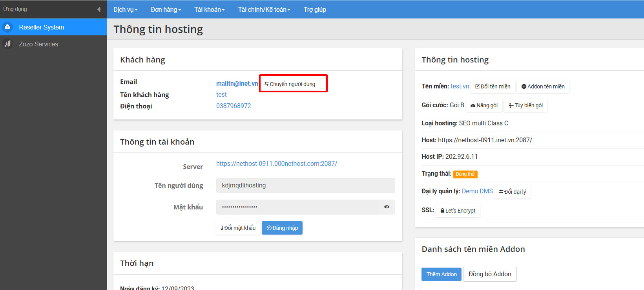This screenshot has width=644, height=290.
Task: Open the Tài chính/Kế toán menu
Action: (264, 9)
